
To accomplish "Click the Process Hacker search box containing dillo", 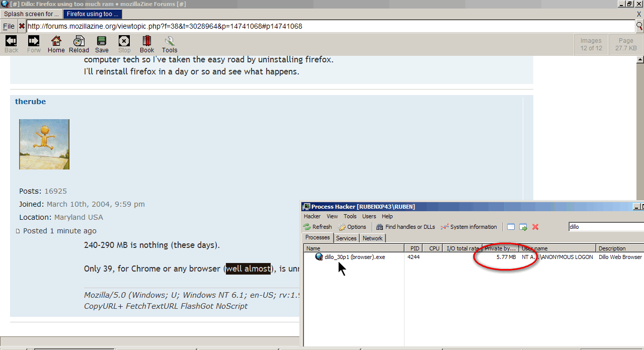I will pyautogui.click(x=606, y=227).
